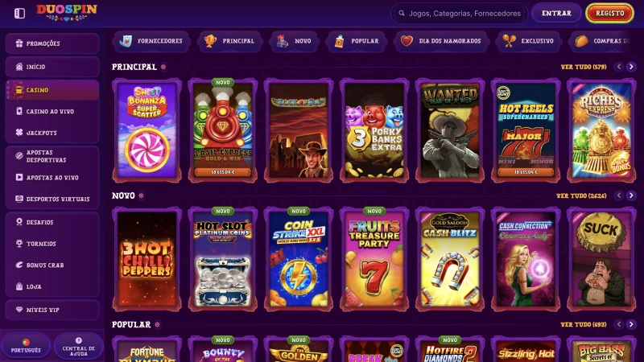Open the Loja shop bag item
Viewport: 644px width, 362px height.
pyautogui.click(x=52, y=286)
